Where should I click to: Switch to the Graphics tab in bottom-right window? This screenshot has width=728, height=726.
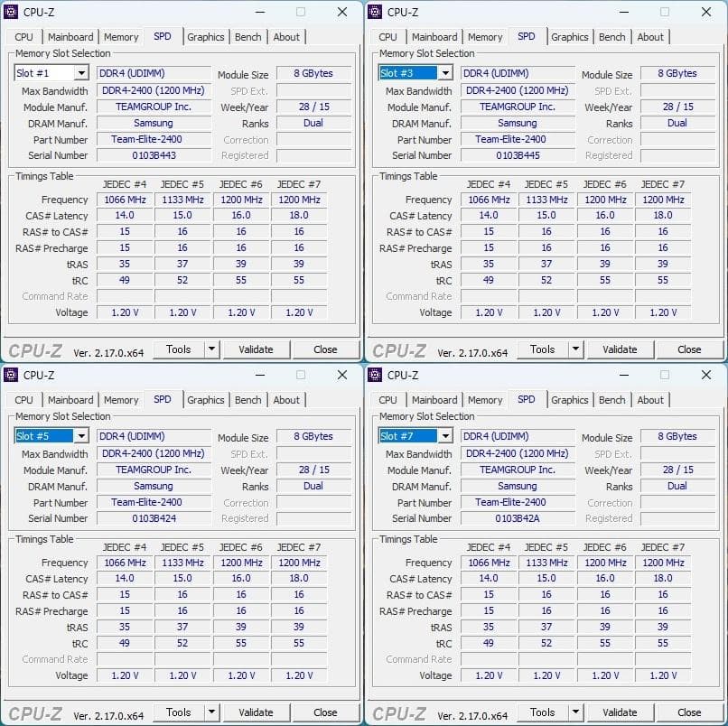coord(569,400)
